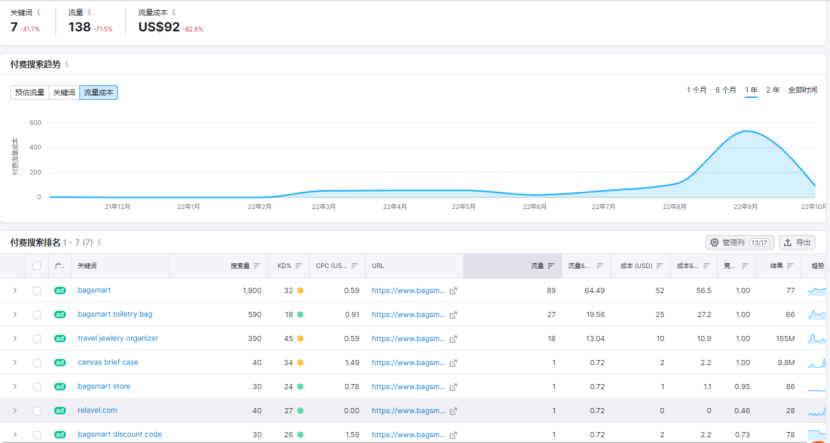
Task: Open the bagsmart discount code keyword link
Action: (x=119, y=434)
